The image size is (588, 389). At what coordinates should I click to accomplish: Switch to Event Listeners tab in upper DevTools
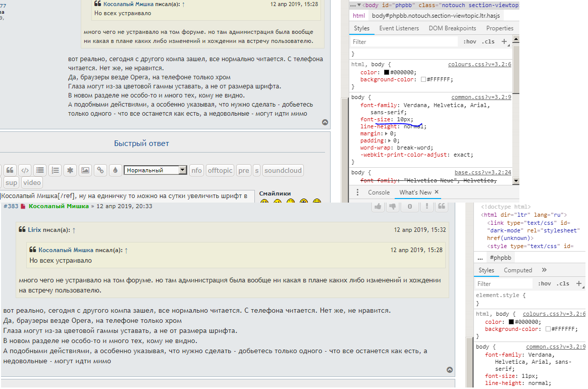click(x=399, y=28)
